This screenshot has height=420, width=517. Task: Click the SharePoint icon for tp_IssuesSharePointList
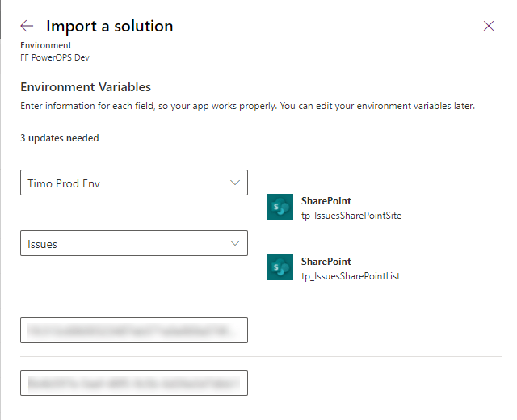tap(280, 268)
